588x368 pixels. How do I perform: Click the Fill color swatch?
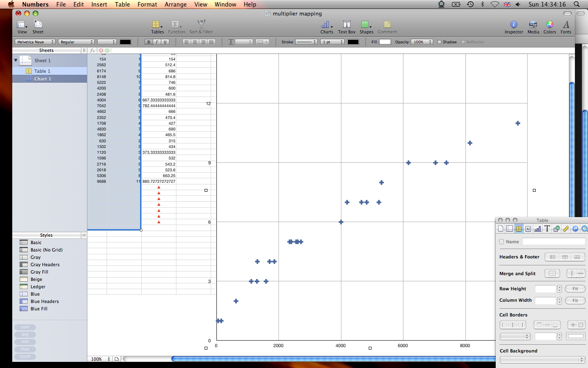point(385,42)
